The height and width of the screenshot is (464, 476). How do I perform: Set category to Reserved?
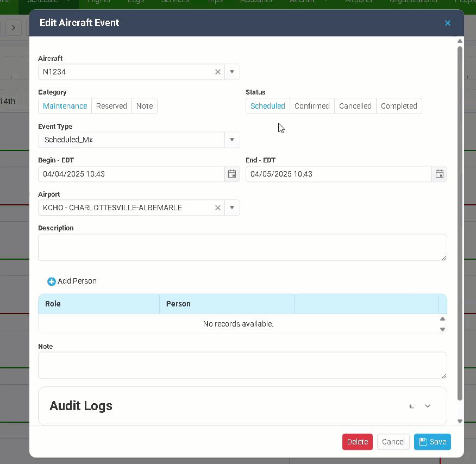[111, 106]
